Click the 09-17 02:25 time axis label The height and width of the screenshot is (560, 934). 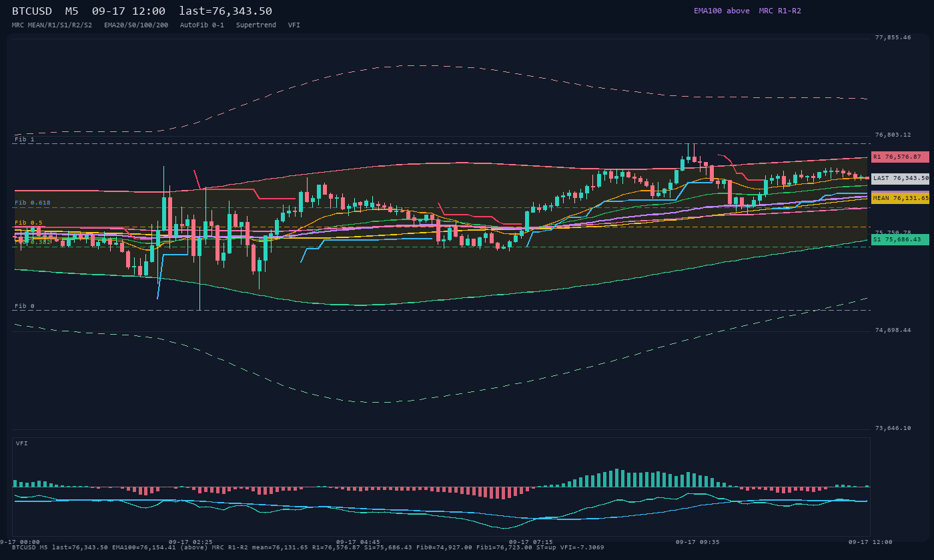point(191,542)
